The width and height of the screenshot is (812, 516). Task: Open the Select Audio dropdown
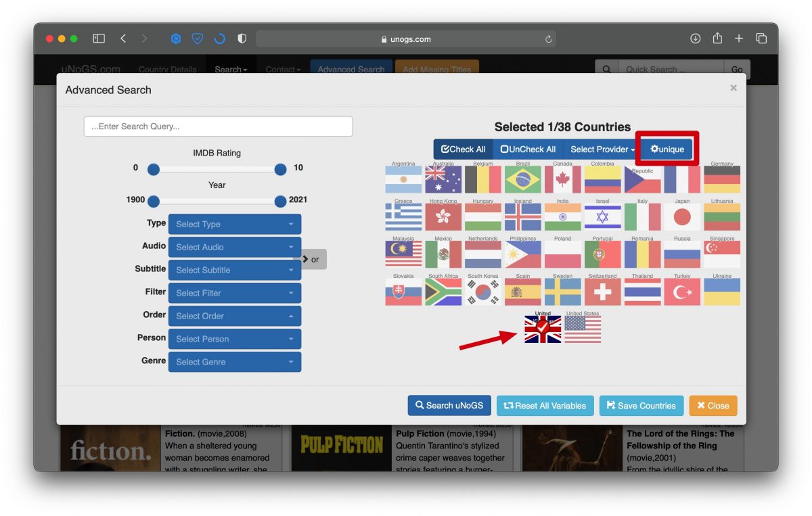[235, 248]
